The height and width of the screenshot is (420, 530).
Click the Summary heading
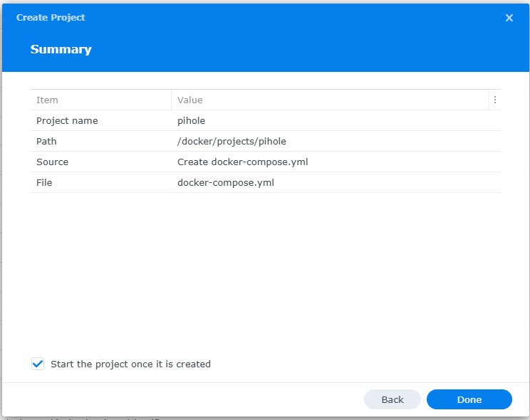pos(61,50)
